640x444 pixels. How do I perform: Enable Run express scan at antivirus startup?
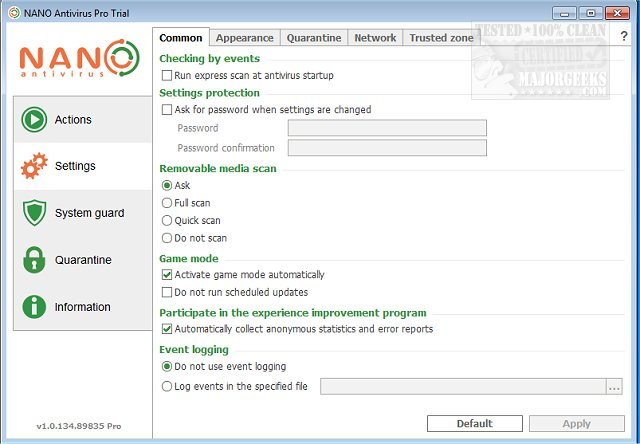pyautogui.click(x=167, y=75)
